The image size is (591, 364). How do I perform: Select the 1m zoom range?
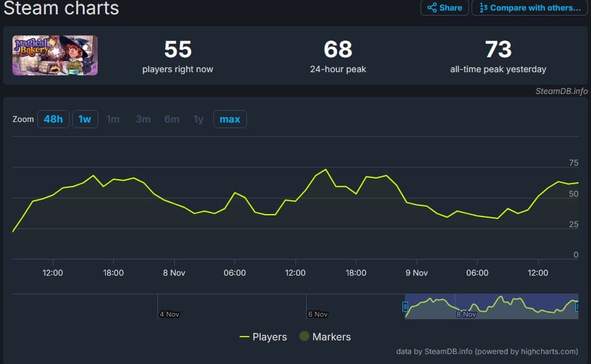[113, 119]
